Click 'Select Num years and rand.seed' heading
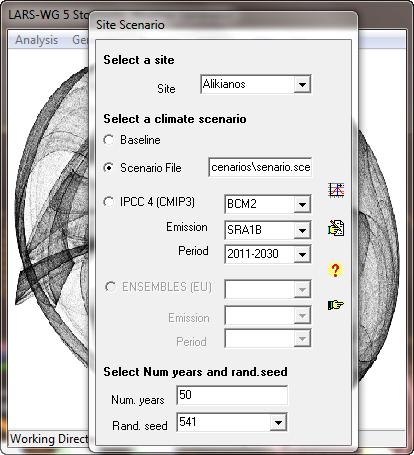The height and width of the screenshot is (455, 414). [195, 372]
